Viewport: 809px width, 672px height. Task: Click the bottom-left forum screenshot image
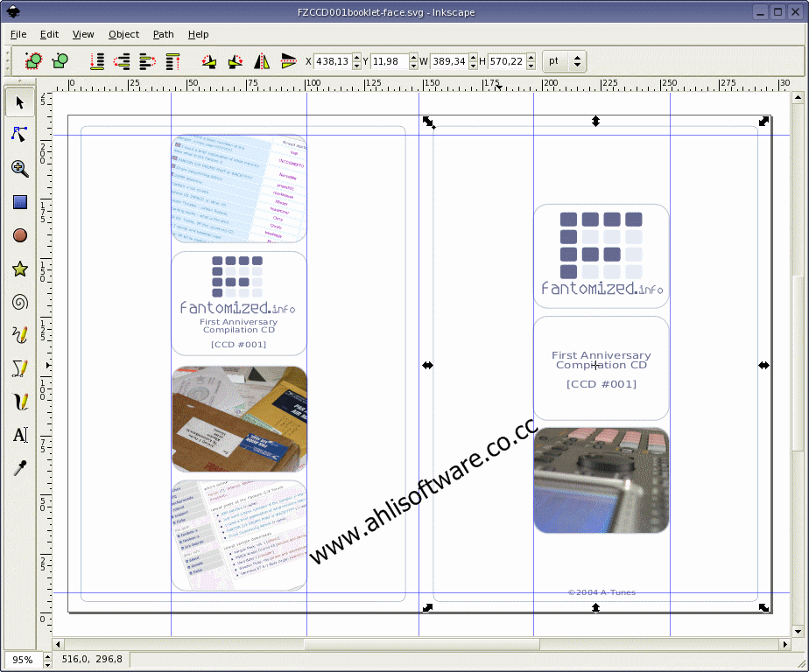tap(239, 535)
